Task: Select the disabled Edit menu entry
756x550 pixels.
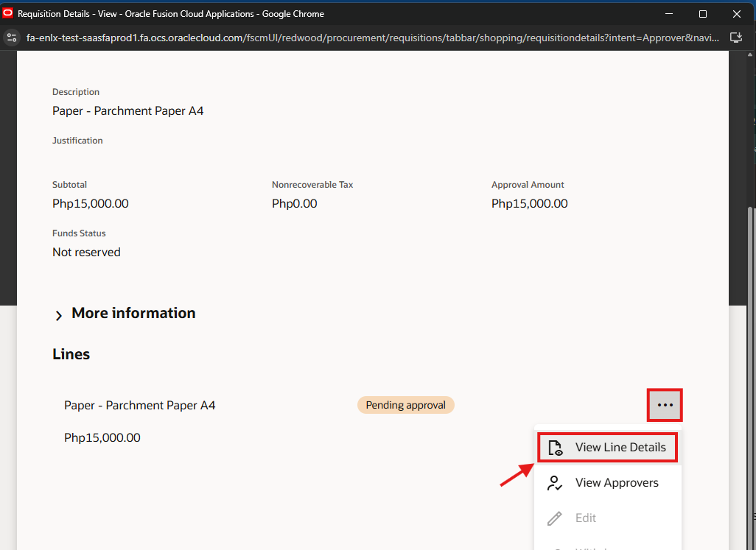Action: click(607, 518)
